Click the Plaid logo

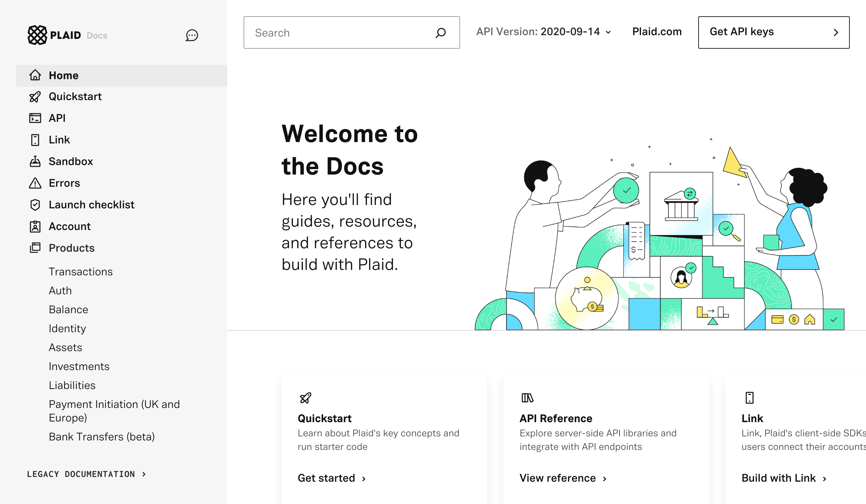(x=38, y=35)
